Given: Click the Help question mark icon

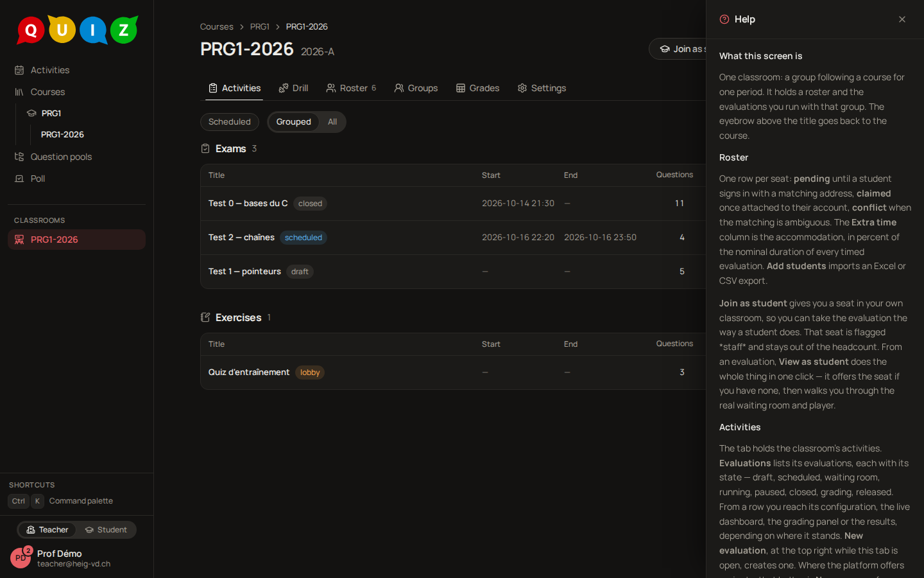Looking at the screenshot, I should 724,19.
